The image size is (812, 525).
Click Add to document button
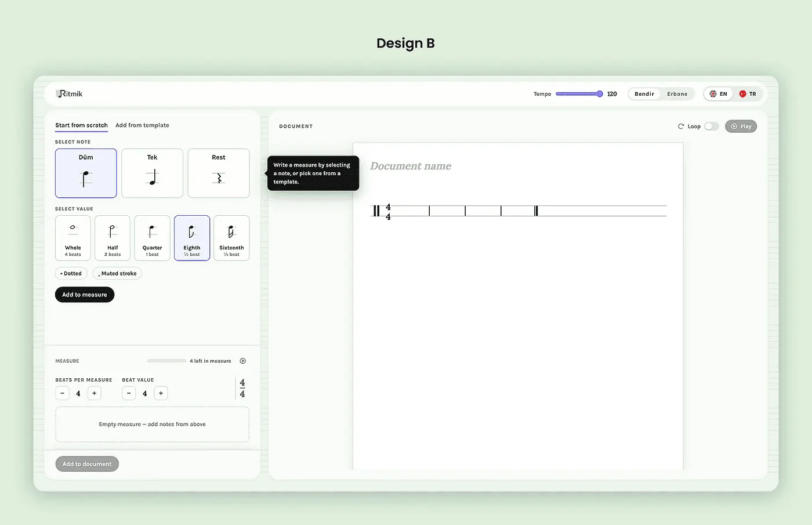tap(87, 464)
